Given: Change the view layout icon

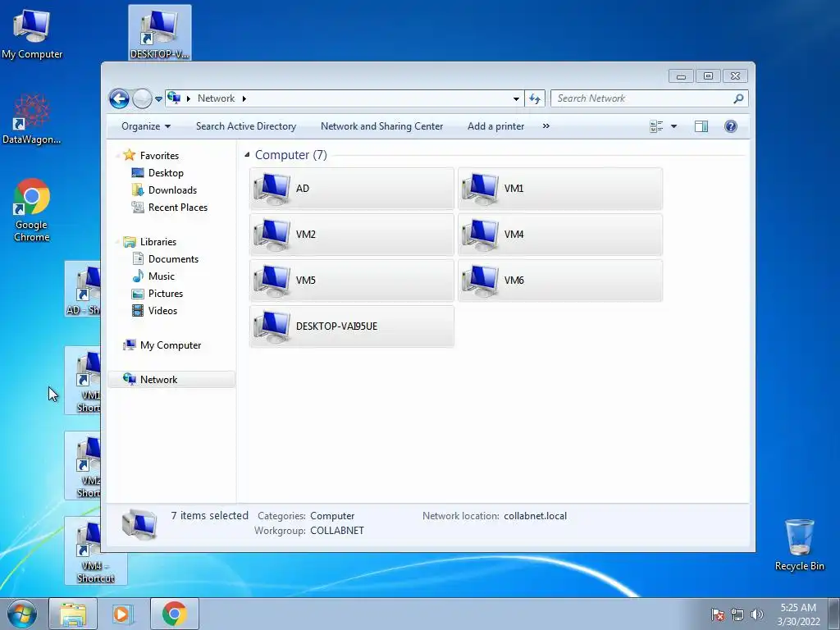Looking at the screenshot, I should click(x=656, y=126).
